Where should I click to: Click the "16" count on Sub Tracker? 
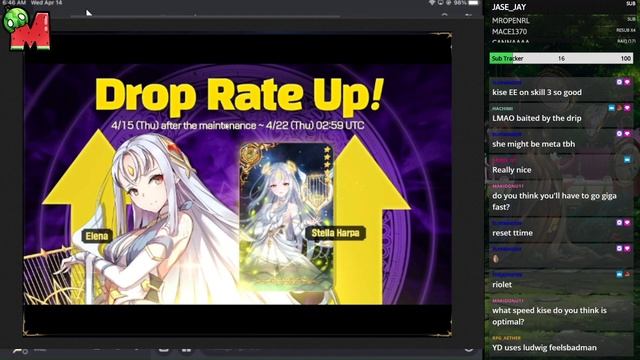point(561,58)
